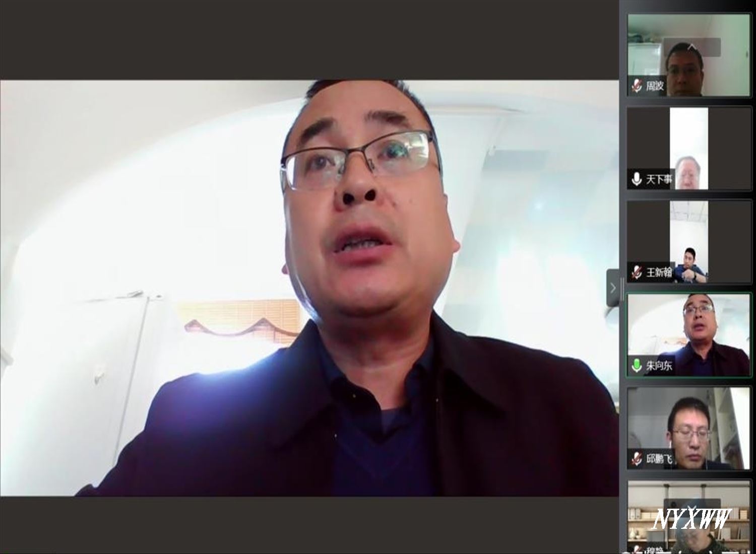Select 王新翰's video thumbnail
This screenshot has height=554, width=756.
click(x=688, y=242)
